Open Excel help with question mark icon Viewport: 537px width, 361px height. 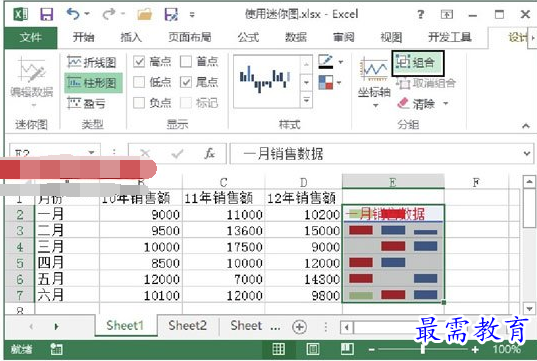pyautogui.click(x=420, y=14)
